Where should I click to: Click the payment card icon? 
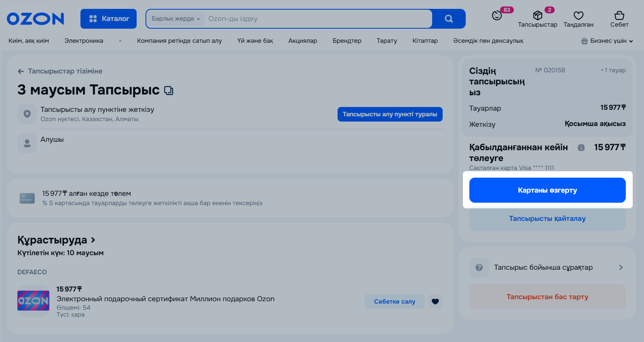[27, 198]
